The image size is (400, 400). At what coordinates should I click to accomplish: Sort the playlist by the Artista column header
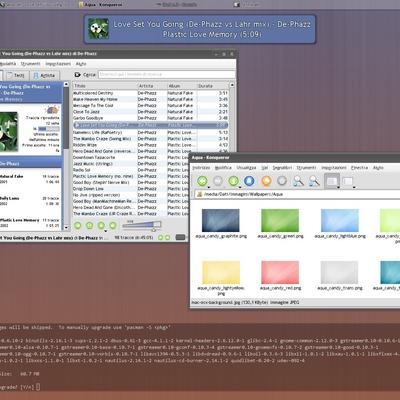(x=152, y=86)
